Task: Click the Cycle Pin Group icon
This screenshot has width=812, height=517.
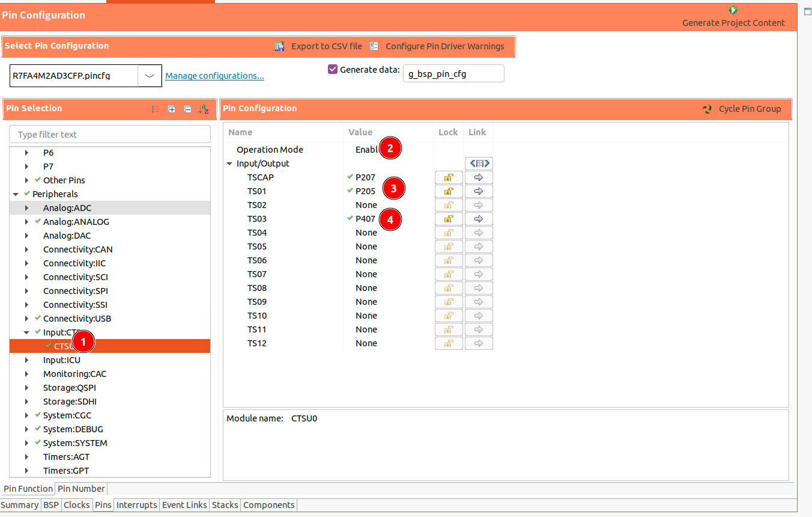Action: 707,109
